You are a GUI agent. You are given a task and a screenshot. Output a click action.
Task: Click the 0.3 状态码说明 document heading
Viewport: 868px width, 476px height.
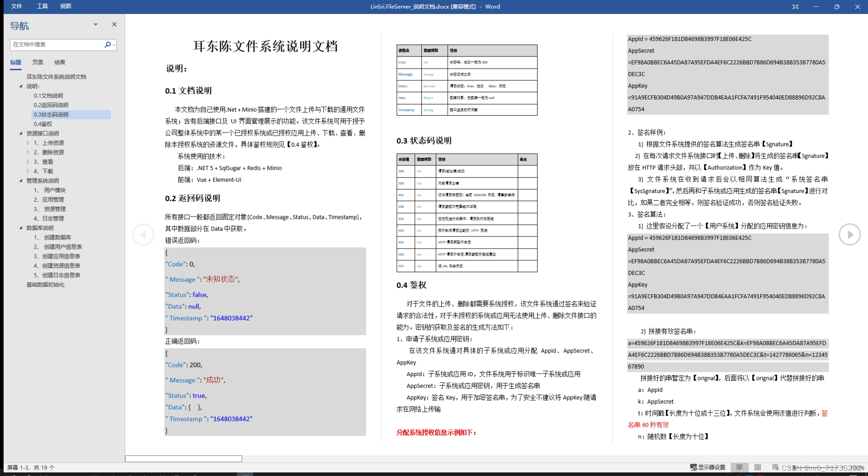coord(424,141)
